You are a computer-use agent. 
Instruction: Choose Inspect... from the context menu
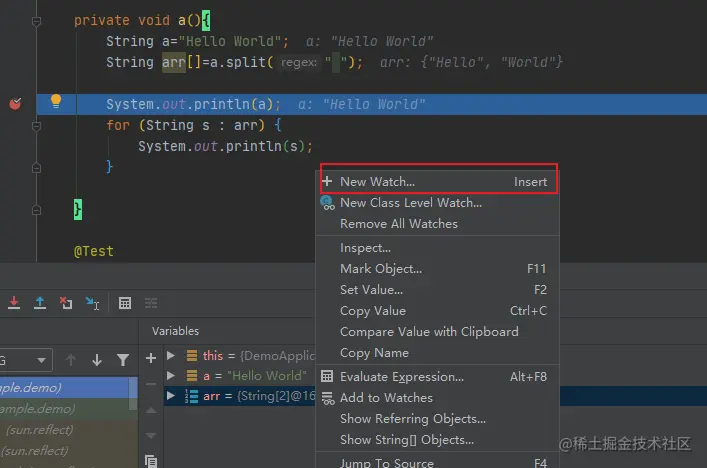coord(438,248)
